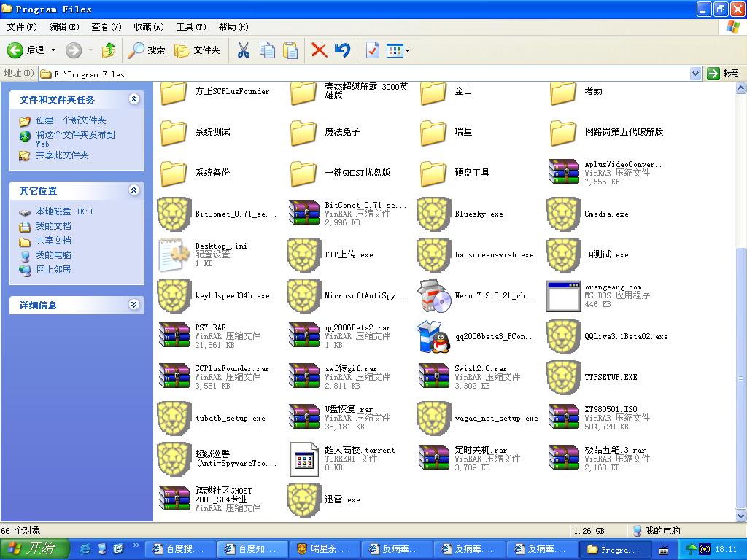747x560 pixels.
Task: Select the 方正SCPlusFounder folder icon
Action: [174, 93]
